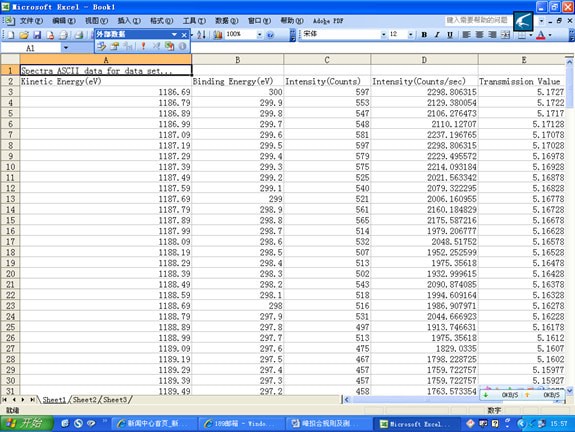Click Refresh All icon in External Data toolbar
The image size is (575, 432).
pos(169,46)
